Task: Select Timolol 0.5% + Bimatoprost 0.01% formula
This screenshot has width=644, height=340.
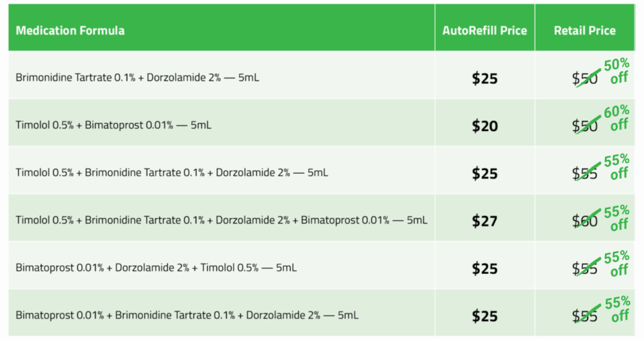Action: pyautogui.click(x=113, y=125)
